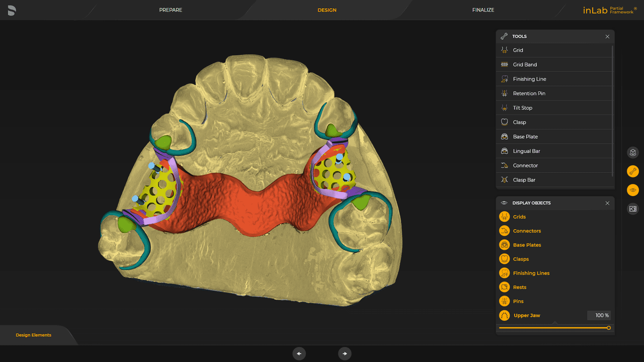Hide the Clasps display objects
Image resolution: width=644 pixels, height=362 pixels.
[520, 258]
